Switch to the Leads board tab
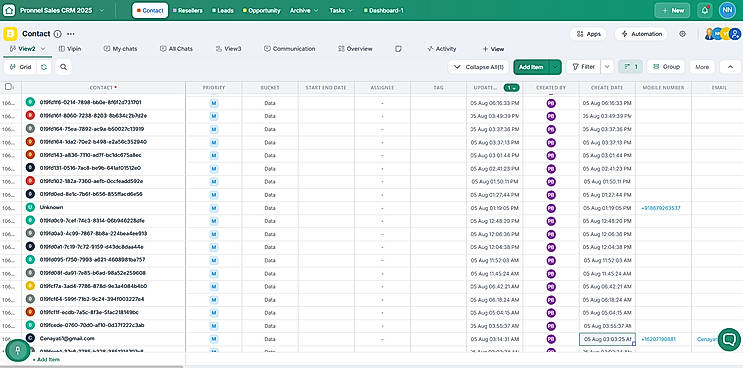The width and height of the screenshot is (743, 368). point(223,10)
